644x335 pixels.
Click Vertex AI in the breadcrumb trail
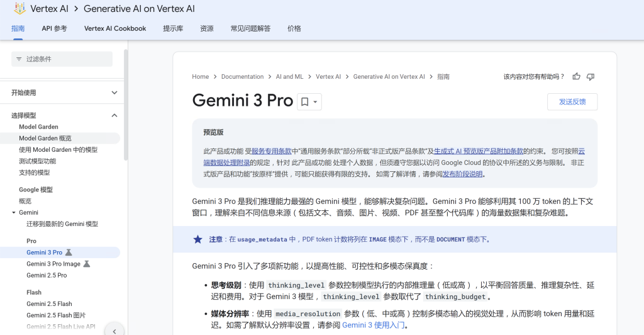[x=328, y=76]
